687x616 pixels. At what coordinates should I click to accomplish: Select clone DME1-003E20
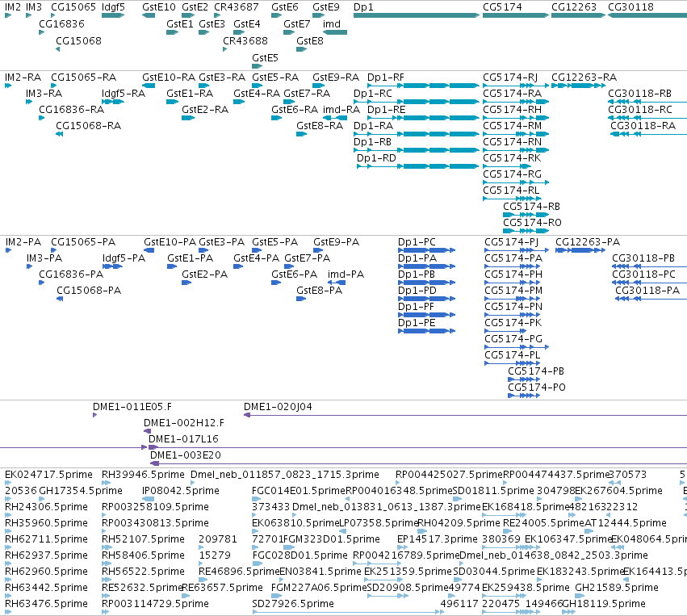click(418, 463)
